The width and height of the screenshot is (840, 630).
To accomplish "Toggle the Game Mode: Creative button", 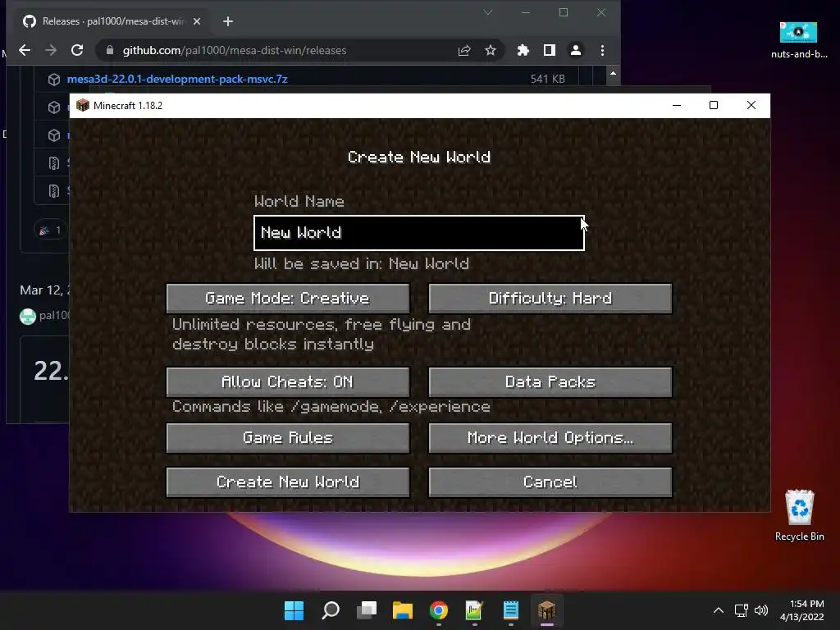I will pos(288,299).
